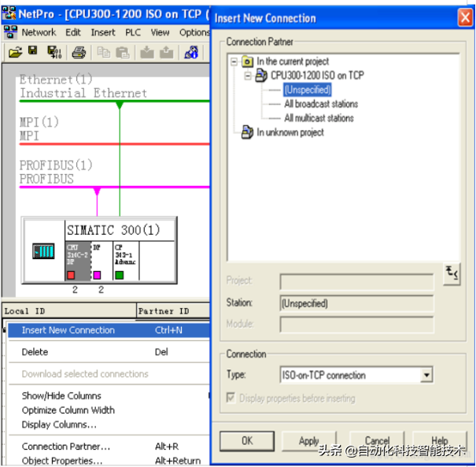Screen dimensions: 476x467
Task: Choose Insert New Connection from context menu
Action: click(68, 330)
